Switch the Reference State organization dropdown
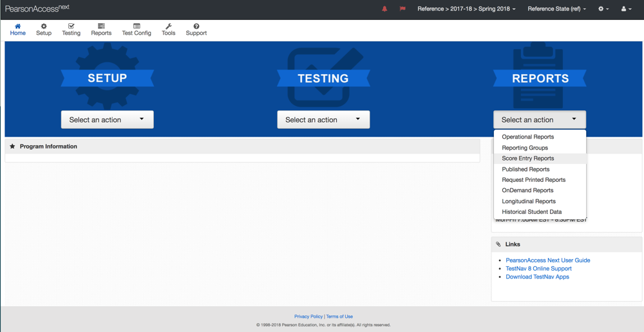The height and width of the screenshot is (332, 644). [x=556, y=9]
